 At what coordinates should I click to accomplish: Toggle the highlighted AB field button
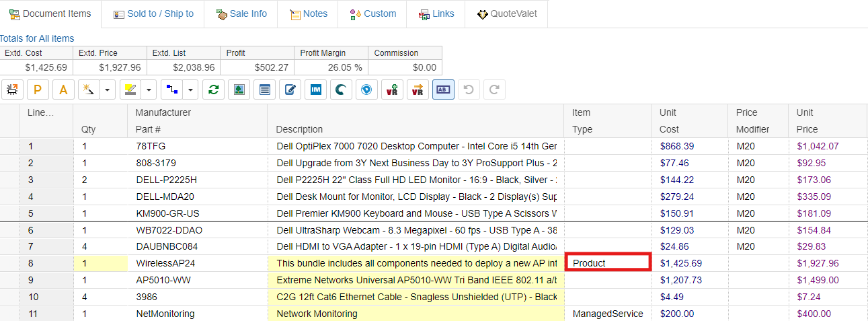[443, 90]
